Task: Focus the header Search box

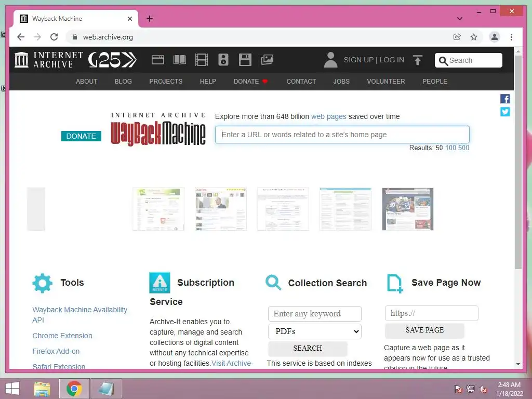Action: [468, 60]
